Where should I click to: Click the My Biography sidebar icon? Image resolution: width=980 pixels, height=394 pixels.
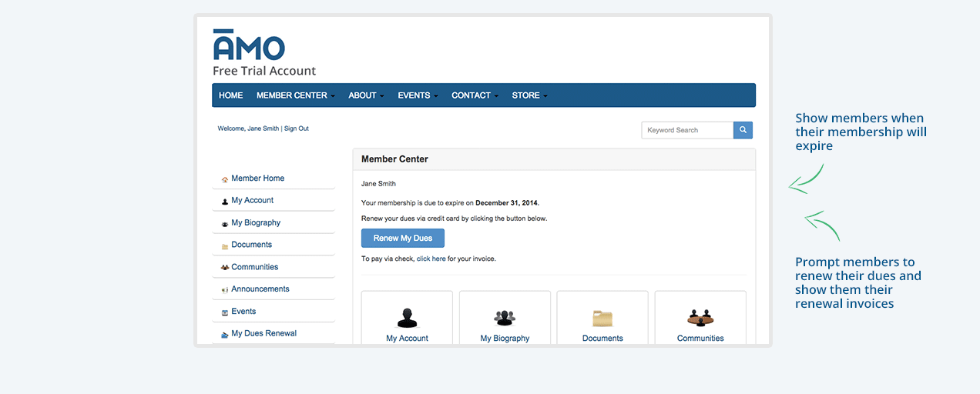tap(225, 224)
